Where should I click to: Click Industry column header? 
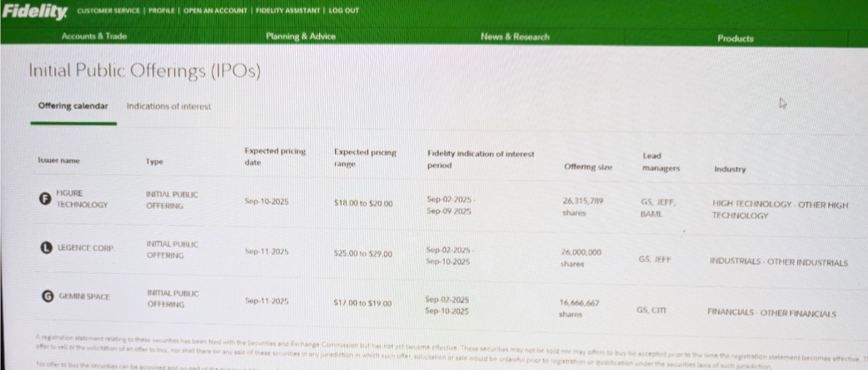pyautogui.click(x=730, y=169)
